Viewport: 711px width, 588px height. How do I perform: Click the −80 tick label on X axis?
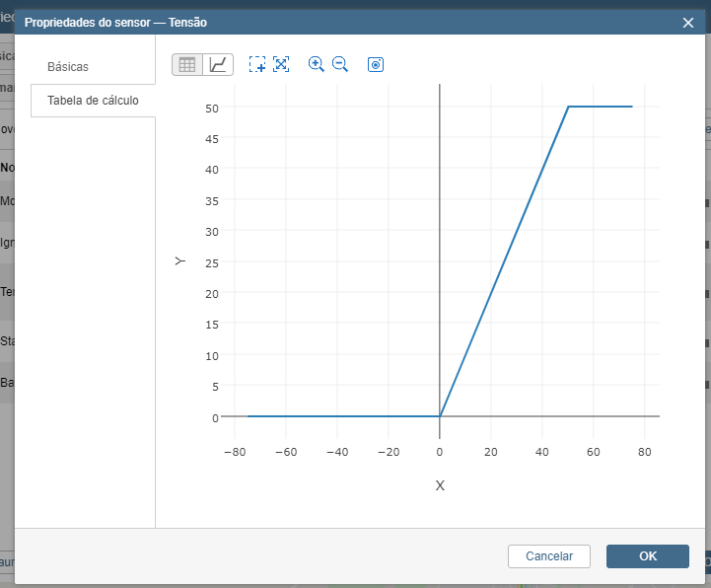[x=234, y=452]
